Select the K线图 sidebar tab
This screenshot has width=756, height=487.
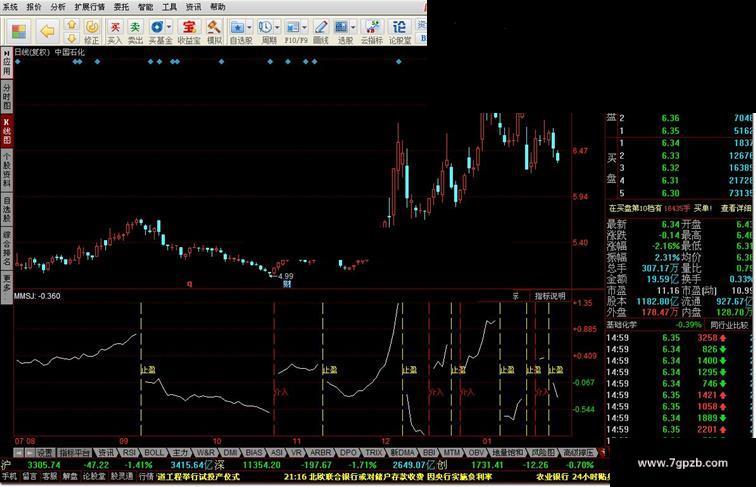7,131
